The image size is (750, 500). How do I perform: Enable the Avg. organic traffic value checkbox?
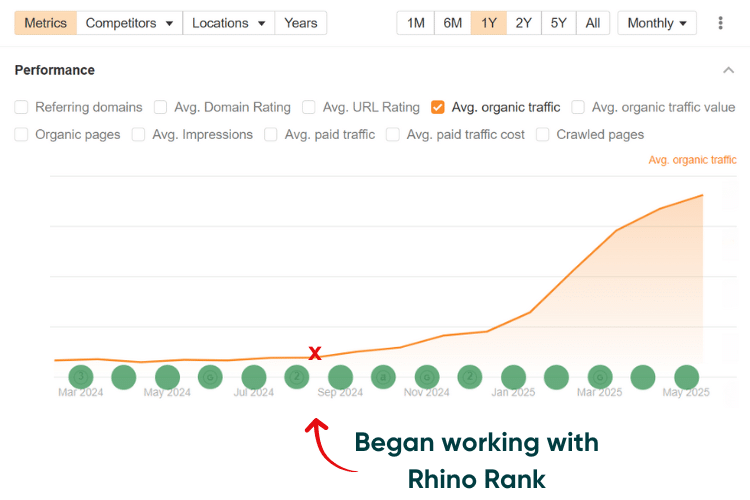pyautogui.click(x=578, y=107)
